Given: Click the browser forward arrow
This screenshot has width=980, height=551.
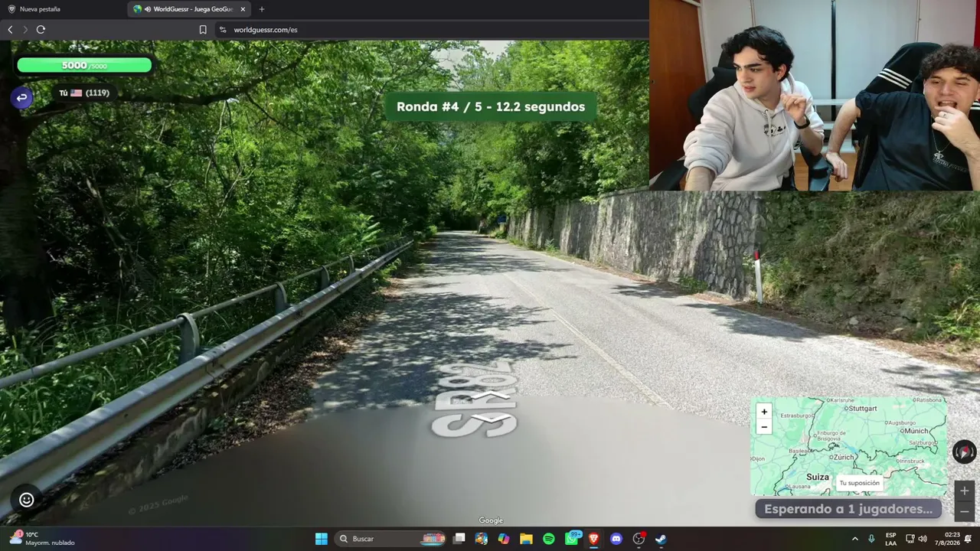Looking at the screenshot, I should click(25, 30).
